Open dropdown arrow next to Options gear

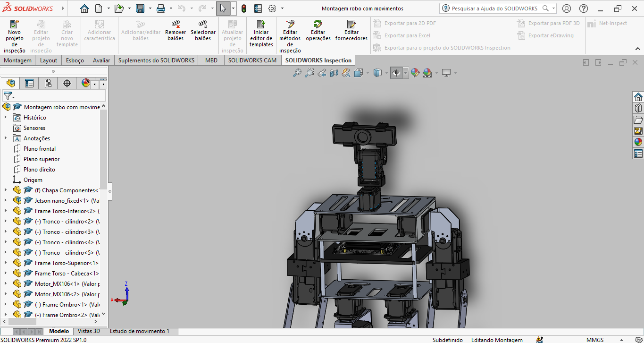click(x=282, y=9)
